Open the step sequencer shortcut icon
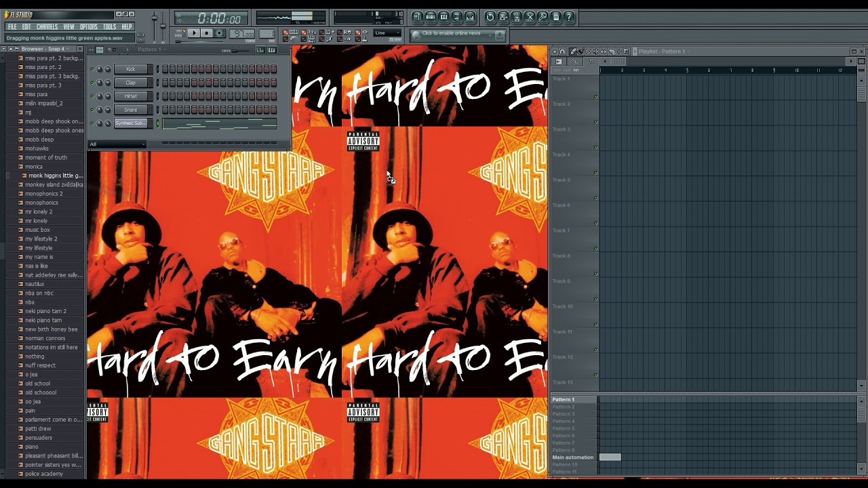 [431, 17]
